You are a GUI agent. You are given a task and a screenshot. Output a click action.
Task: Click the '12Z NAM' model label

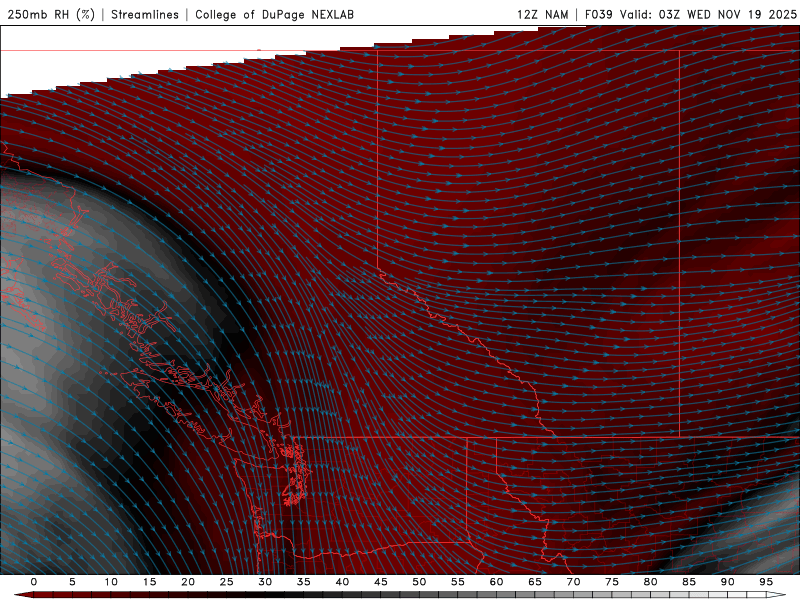(x=543, y=14)
